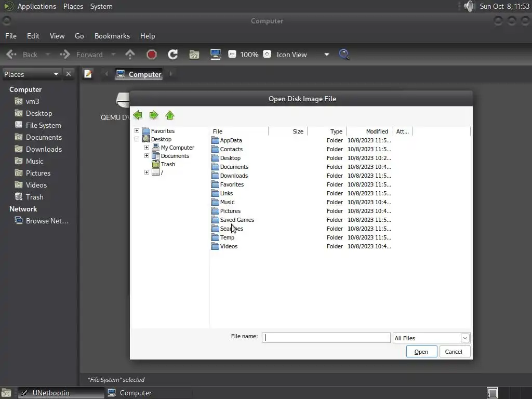Open the Edit menu

pyautogui.click(x=33, y=36)
